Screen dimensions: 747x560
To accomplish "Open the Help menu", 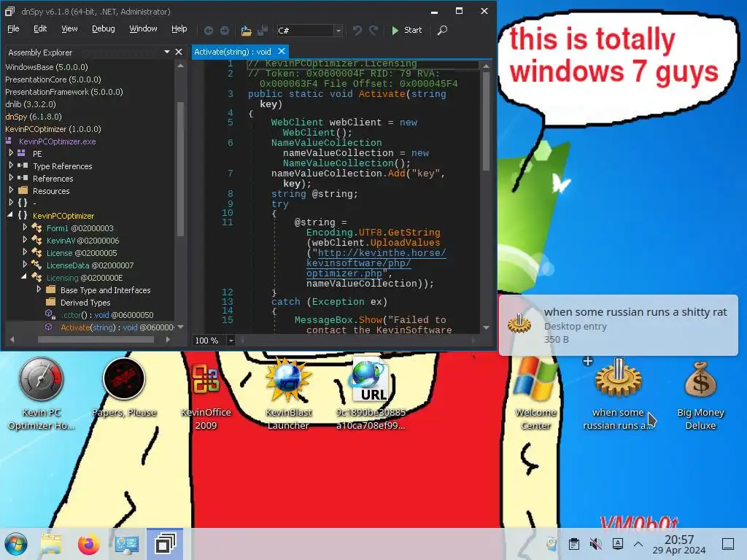I will click(x=179, y=28).
